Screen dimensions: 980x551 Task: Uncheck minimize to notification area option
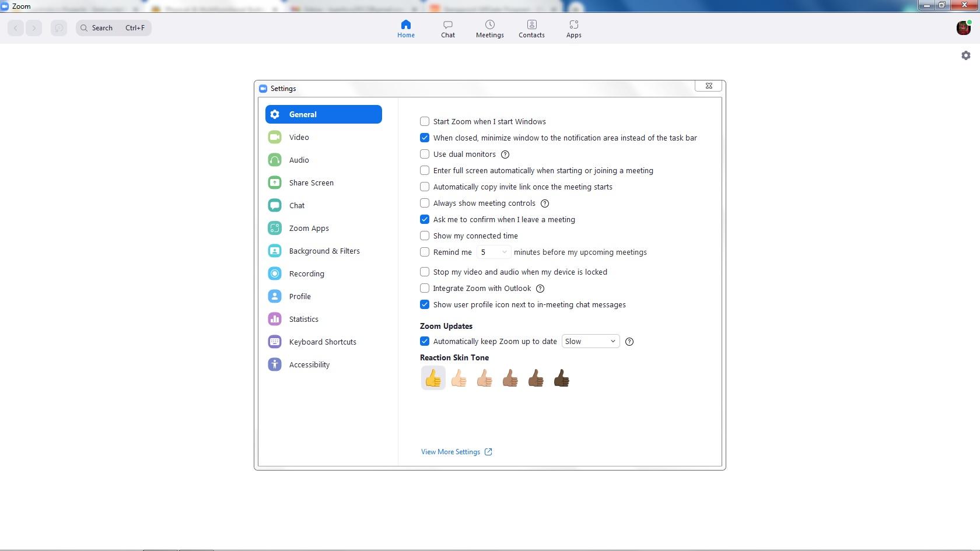click(x=425, y=138)
